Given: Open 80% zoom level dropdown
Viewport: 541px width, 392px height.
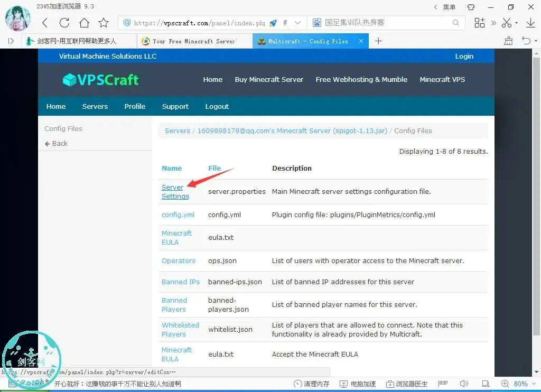Looking at the screenshot, I should coord(525,384).
